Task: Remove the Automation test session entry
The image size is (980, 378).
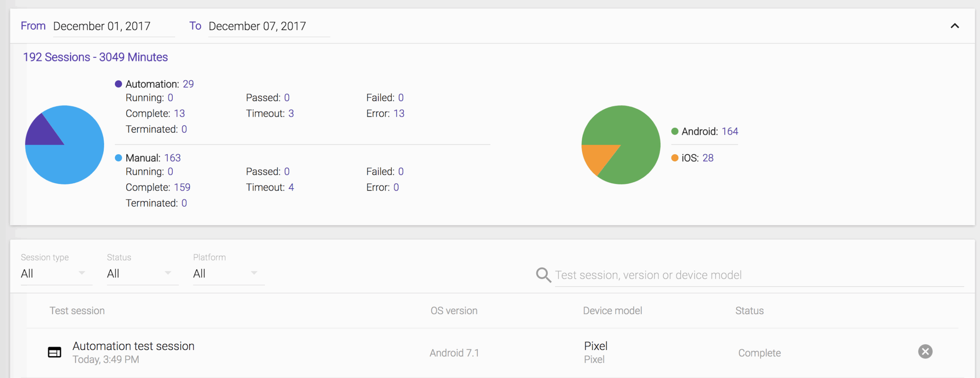Action: (925, 352)
